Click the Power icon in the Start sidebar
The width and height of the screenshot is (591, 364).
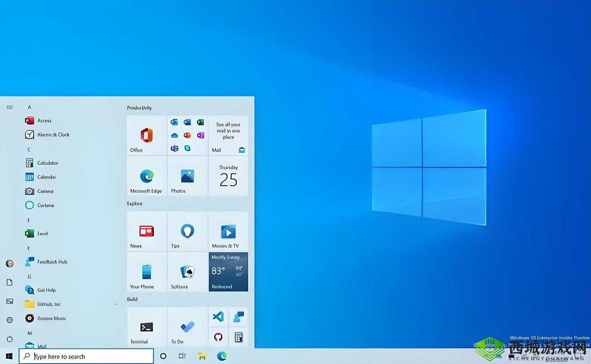point(9,339)
